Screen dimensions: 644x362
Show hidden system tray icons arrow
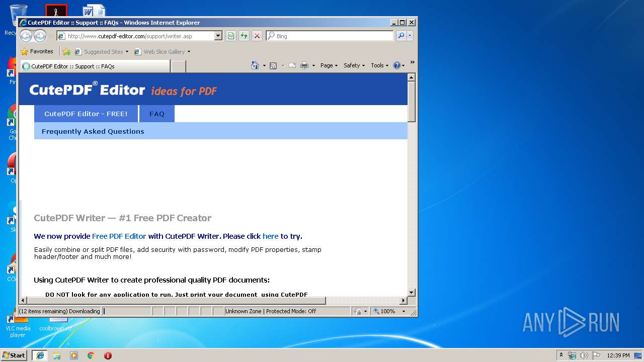click(x=561, y=355)
